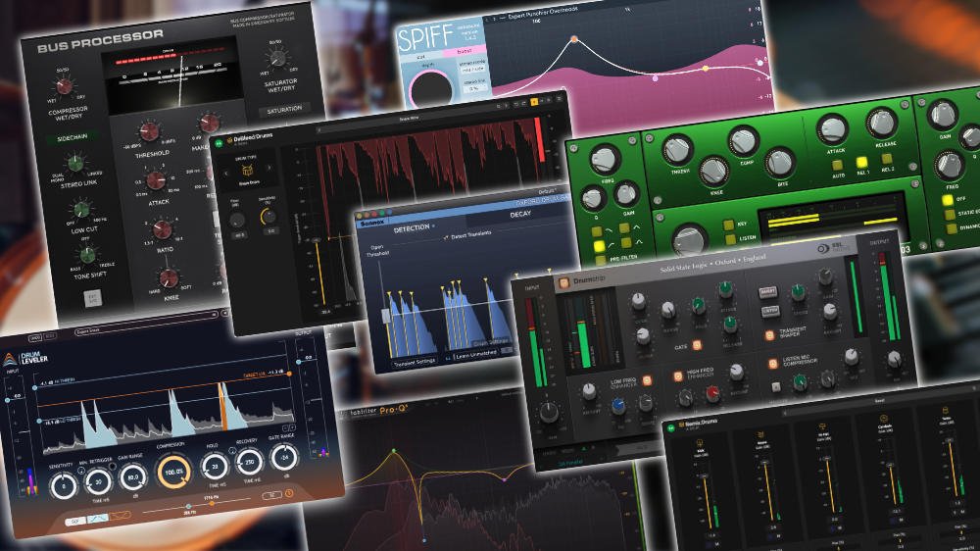Select OFF mode in green EQ section

(948, 200)
